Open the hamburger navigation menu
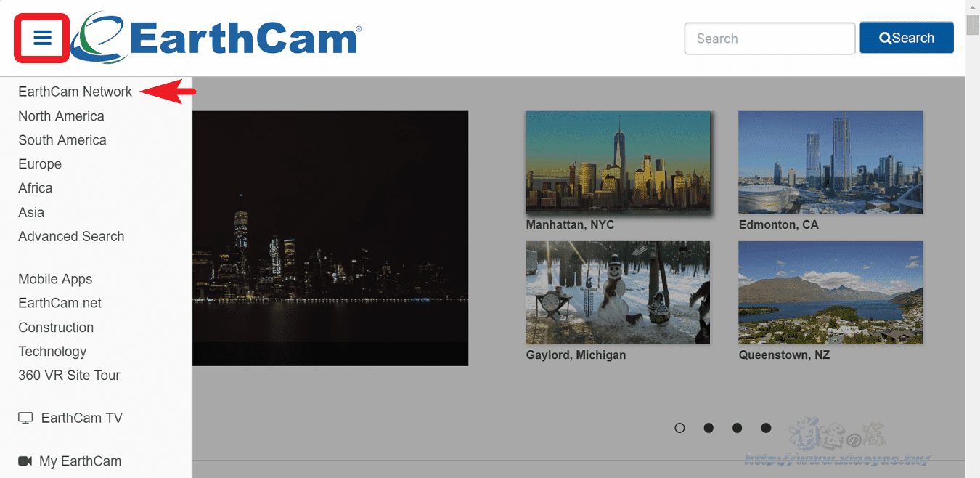This screenshot has height=478, width=980. pyautogui.click(x=41, y=37)
